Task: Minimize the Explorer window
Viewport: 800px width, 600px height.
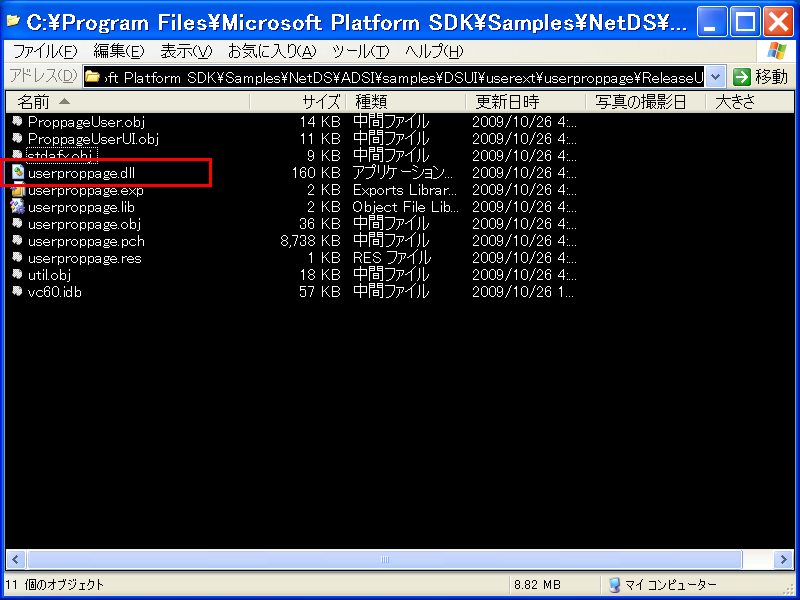Action: click(x=712, y=22)
